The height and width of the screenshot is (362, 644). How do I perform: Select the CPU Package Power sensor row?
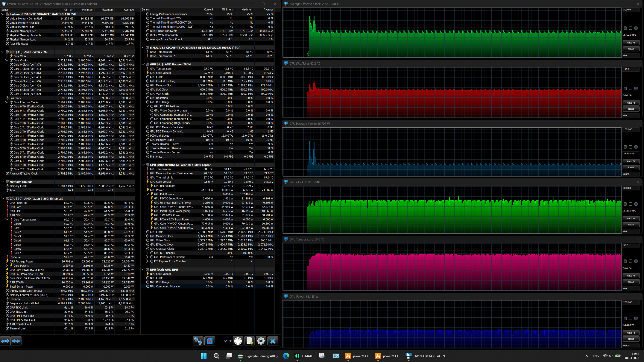(x=21, y=261)
